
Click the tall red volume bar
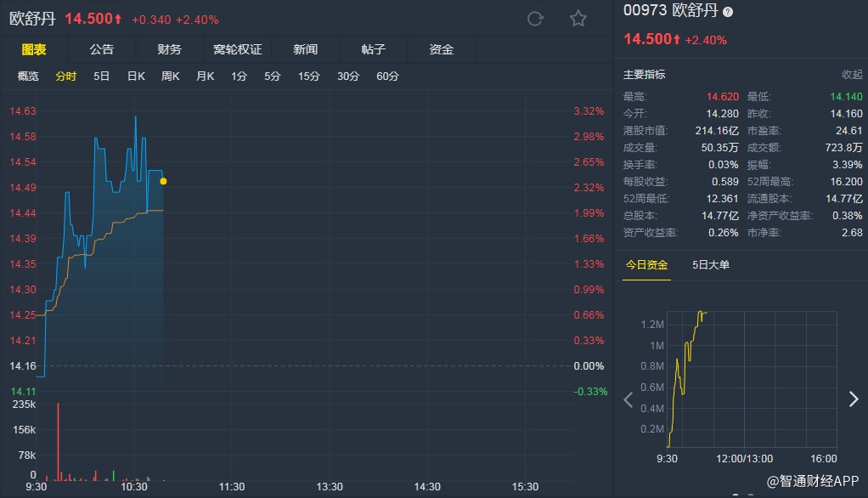pos(59,442)
